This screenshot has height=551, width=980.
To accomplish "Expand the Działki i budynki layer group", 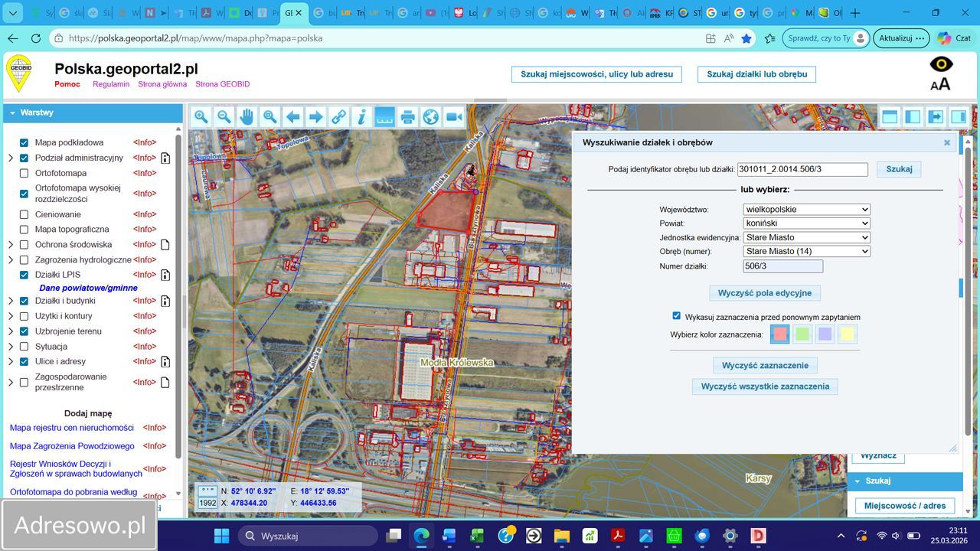I will pos(11,301).
